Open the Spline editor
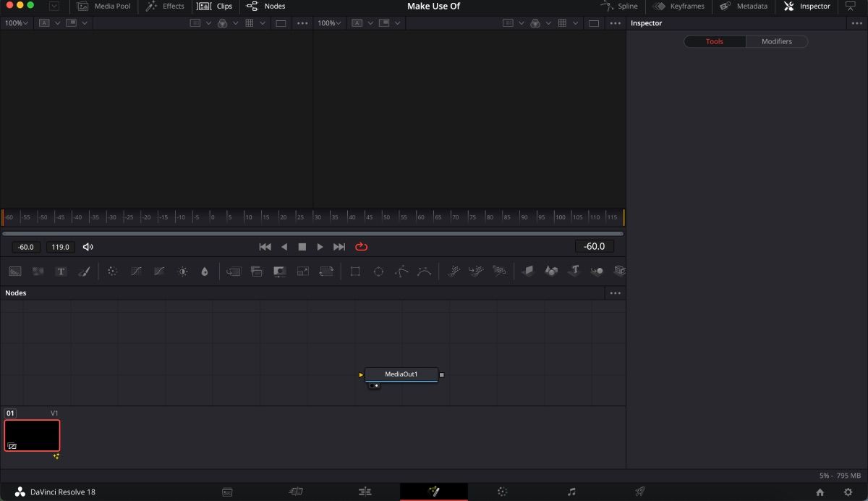 tap(619, 7)
